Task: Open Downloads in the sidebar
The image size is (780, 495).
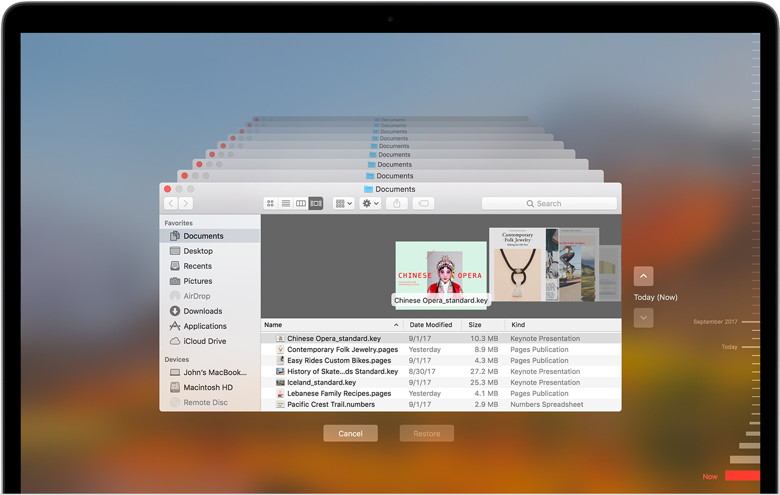Action: [210, 310]
